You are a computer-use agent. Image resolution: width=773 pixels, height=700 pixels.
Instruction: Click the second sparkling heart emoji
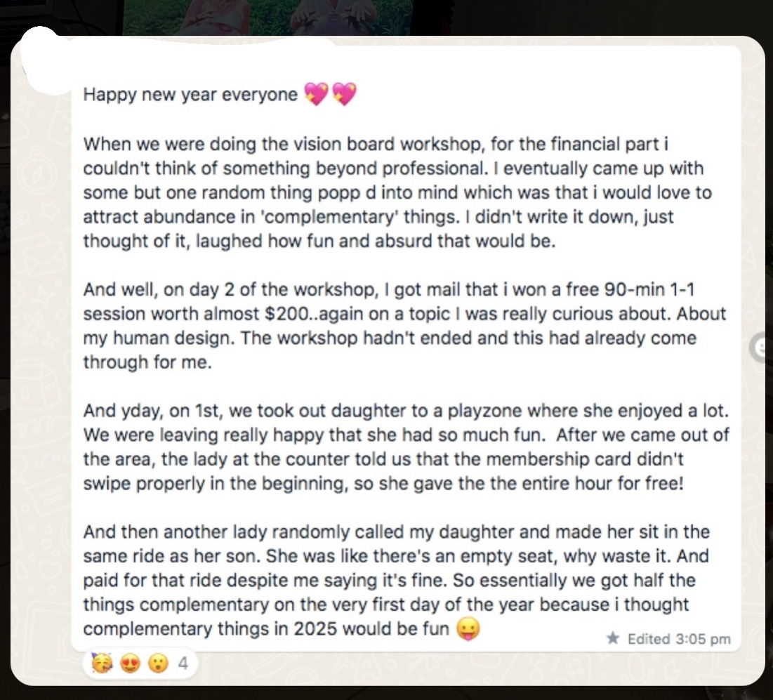point(344,93)
